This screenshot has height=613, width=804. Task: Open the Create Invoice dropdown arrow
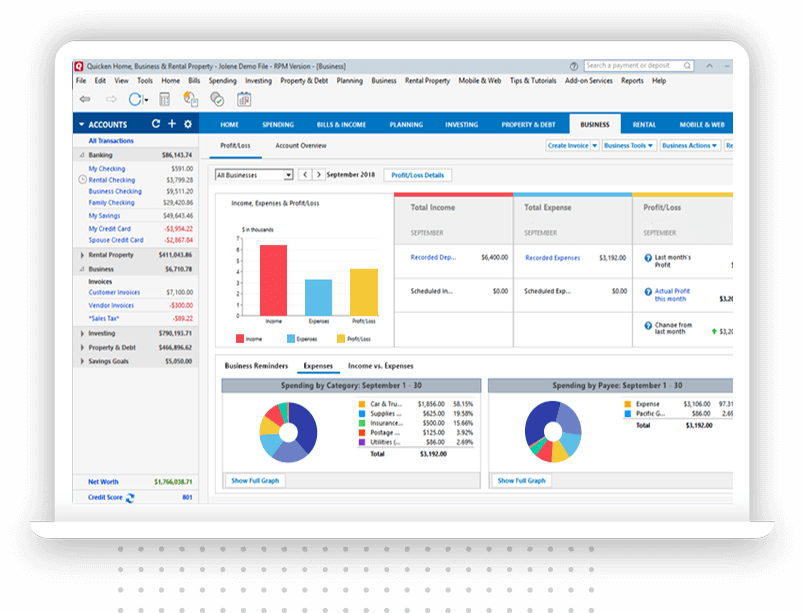click(x=594, y=146)
